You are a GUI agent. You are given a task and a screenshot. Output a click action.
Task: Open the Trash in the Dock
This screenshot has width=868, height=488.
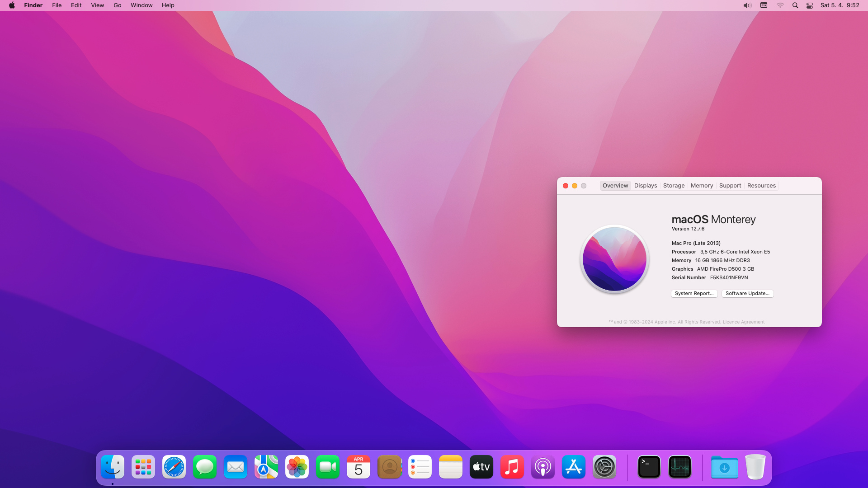(x=755, y=467)
